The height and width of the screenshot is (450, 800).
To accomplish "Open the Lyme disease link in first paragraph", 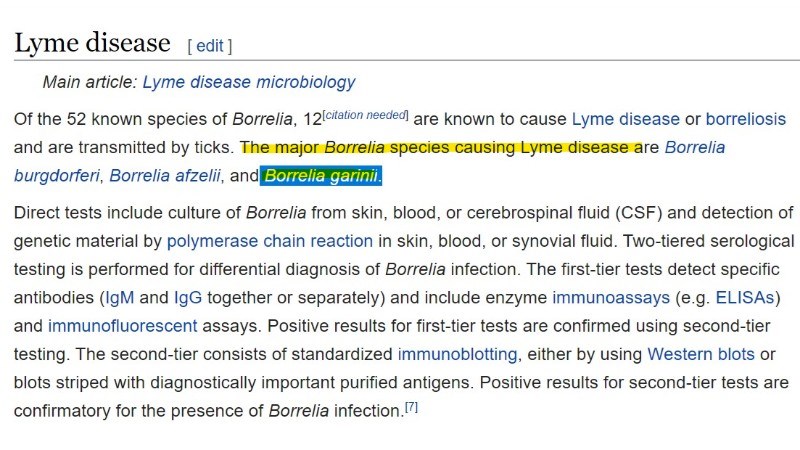I will tap(626, 119).
